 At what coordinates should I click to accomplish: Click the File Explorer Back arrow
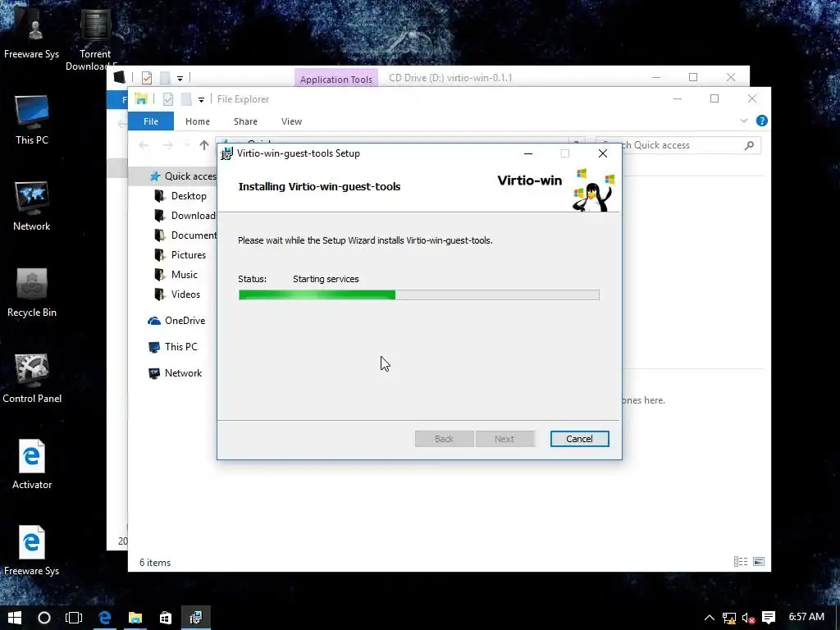tap(144, 145)
